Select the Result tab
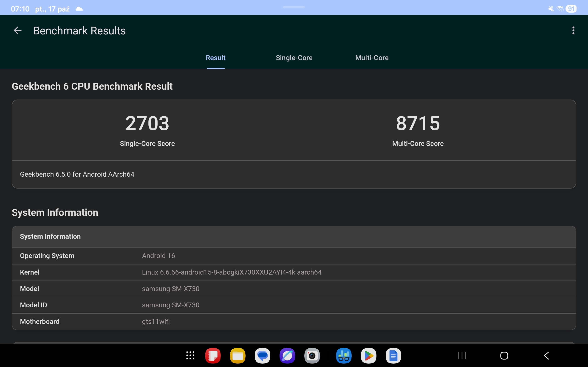Image resolution: width=588 pixels, height=367 pixels. pos(215,58)
